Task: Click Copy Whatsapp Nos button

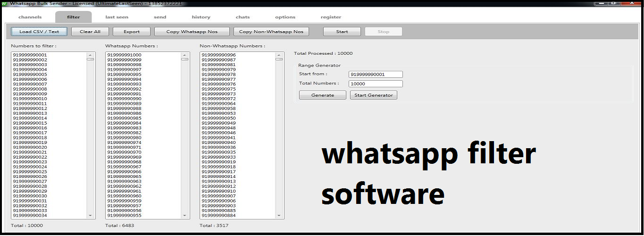Action: [192, 32]
